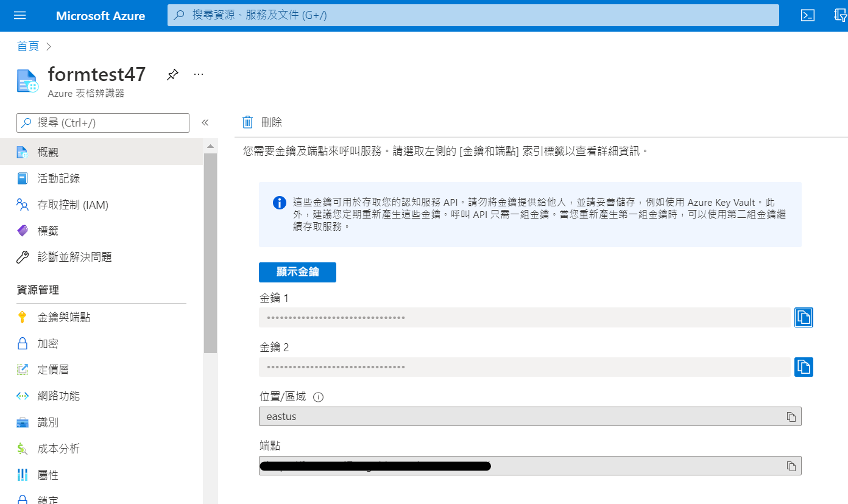Copy 金鑰 1 to the clipboard
The image size is (848, 504).
804,317
